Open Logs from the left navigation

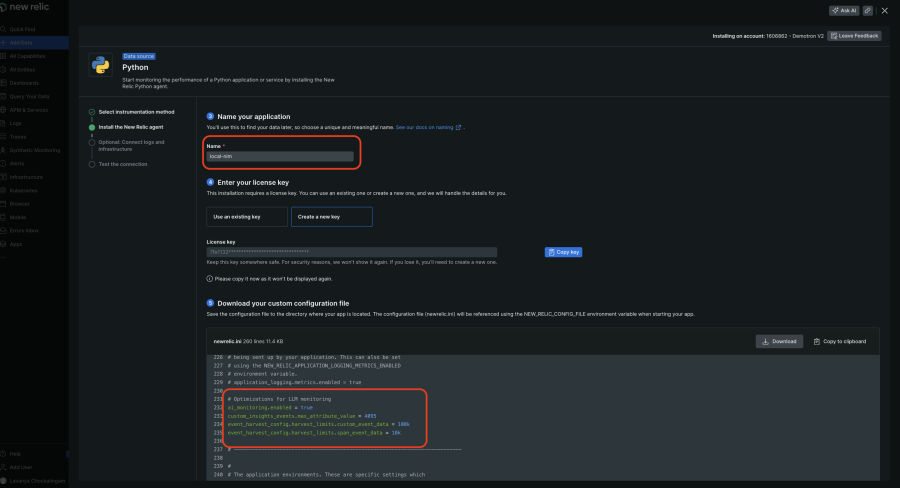tap(16, 123)
